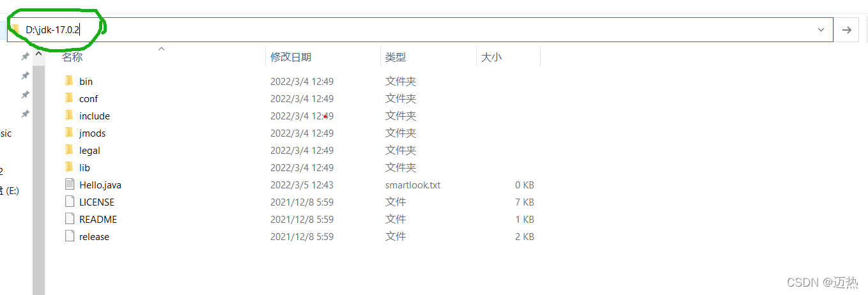Select the jmods folder icon
This screenshot has height=295, width=868.
[x=69, y=133]
